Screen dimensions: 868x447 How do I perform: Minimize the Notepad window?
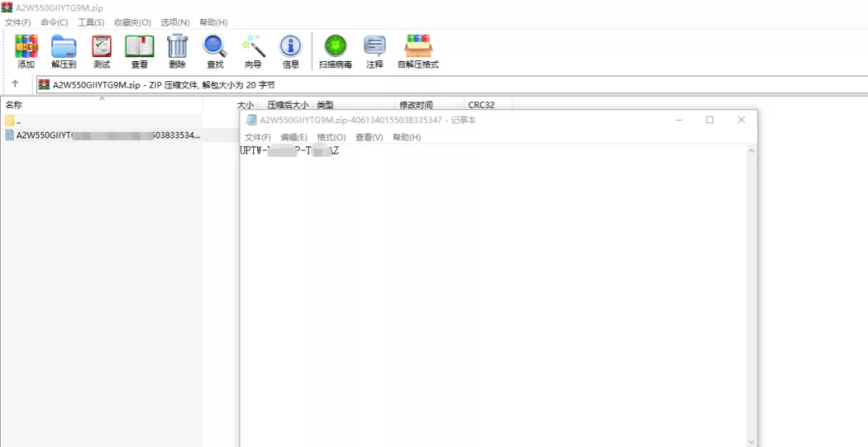pyautogui.click(x=678, y=120)
